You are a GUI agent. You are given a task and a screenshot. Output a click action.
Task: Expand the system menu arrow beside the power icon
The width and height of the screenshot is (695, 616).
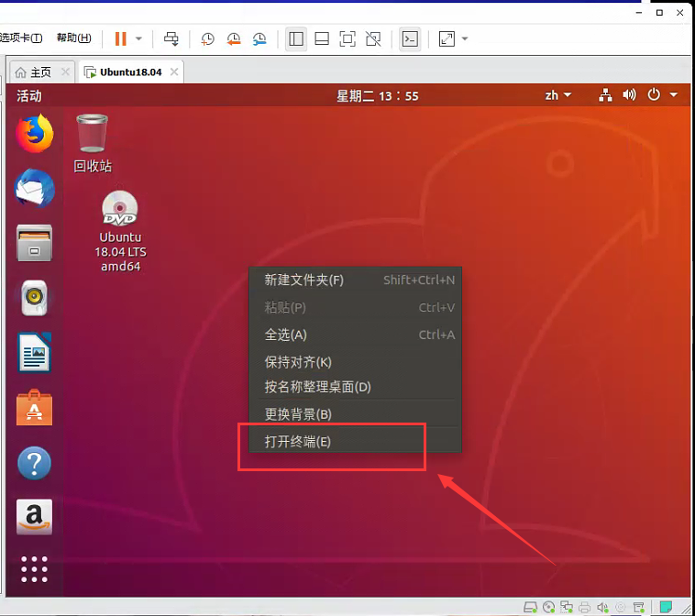pyautogui.click(x=674, y=94)
